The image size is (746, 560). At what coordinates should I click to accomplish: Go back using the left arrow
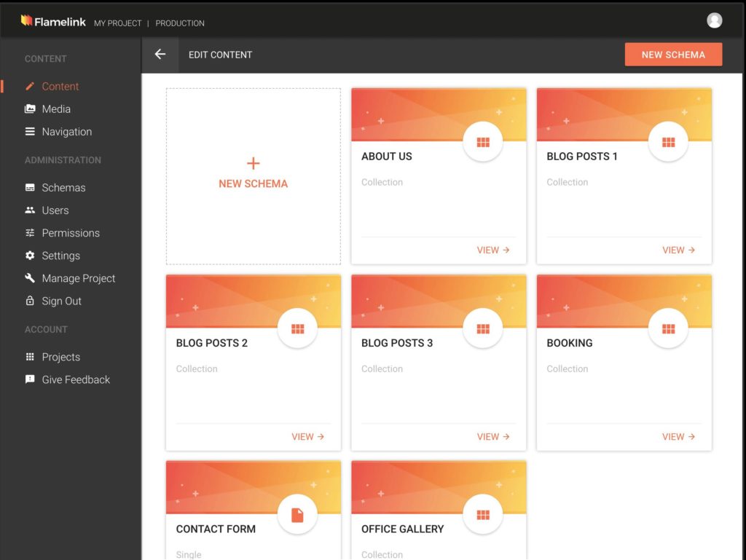coord(160,54)
